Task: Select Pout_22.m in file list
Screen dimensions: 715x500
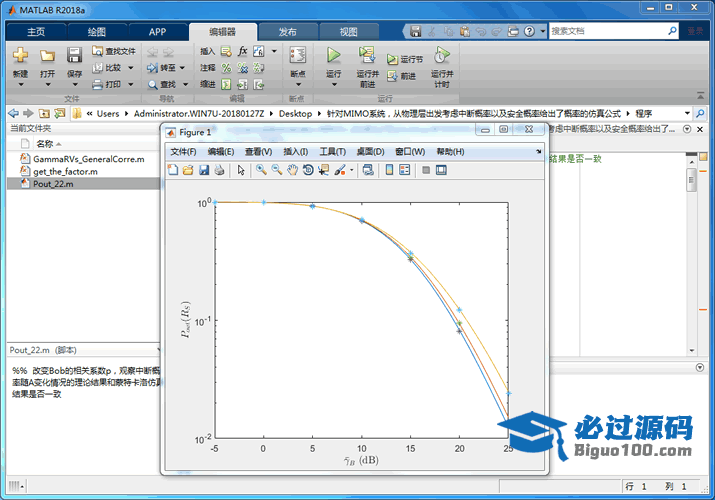Action: 83,184
